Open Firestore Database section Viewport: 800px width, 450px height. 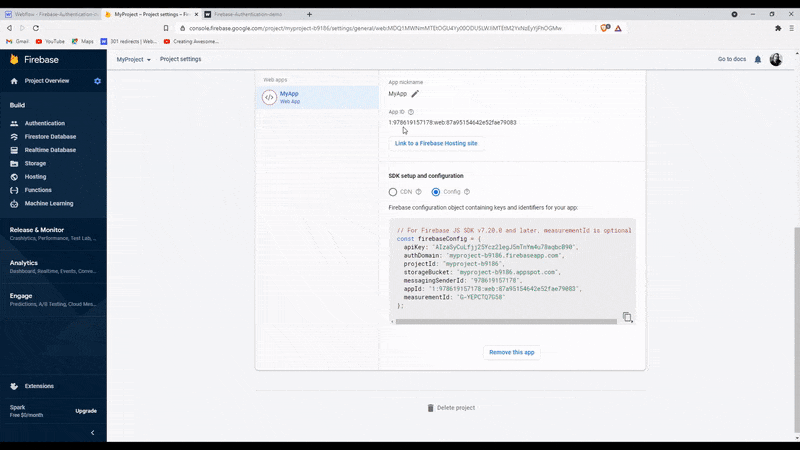click(x=50, y=137)
